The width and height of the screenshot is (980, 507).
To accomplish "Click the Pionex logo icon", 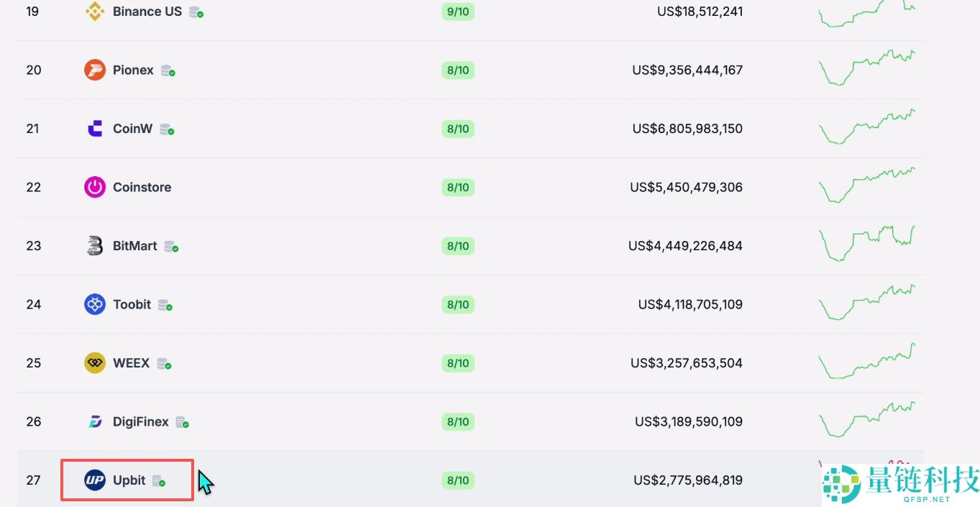I will (95, 70).
